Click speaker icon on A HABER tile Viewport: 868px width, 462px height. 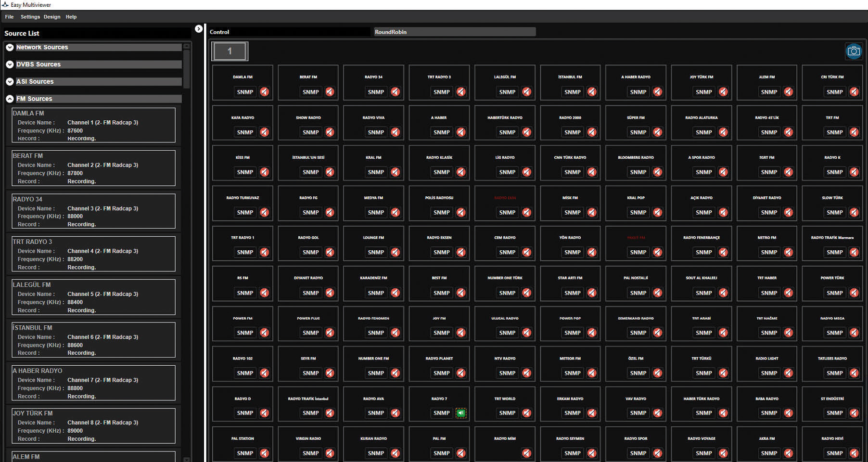(461, 132)
